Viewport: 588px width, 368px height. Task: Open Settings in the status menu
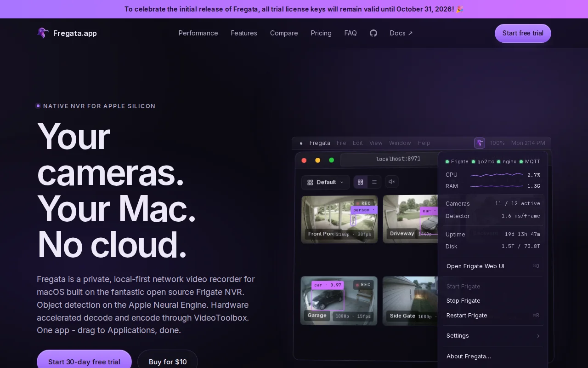(x=493, y=336)
